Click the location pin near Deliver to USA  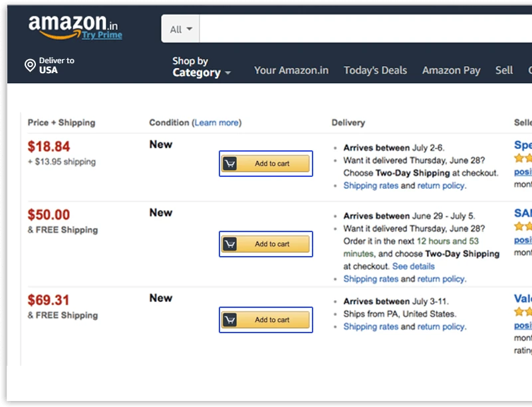29,65
